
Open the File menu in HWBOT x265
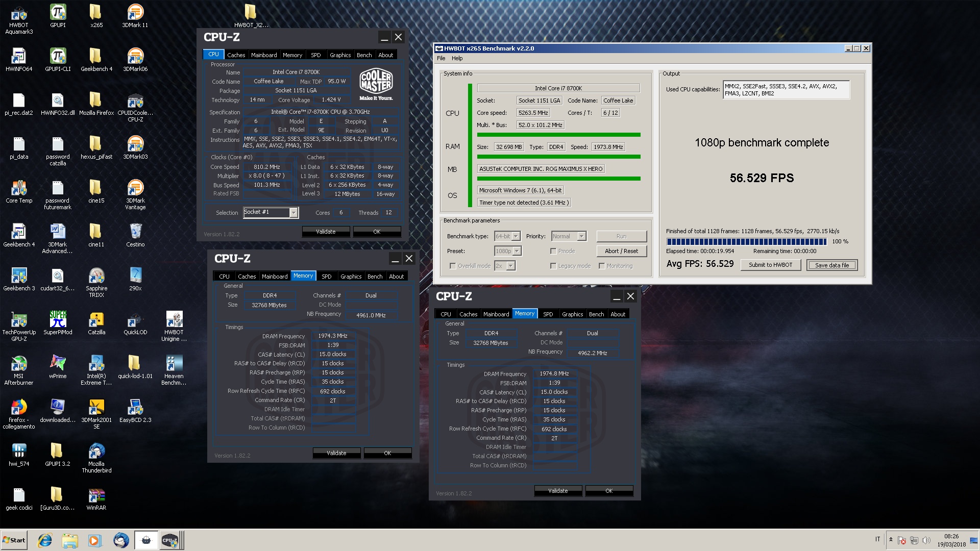pyautogui.click(x=441, y=58)
